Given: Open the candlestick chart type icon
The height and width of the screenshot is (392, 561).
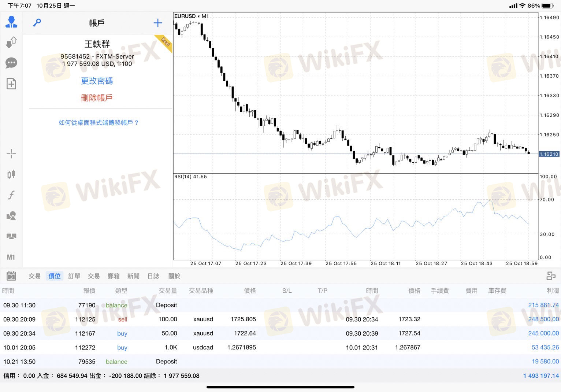Looking at the screenshot, I should [x=11, y=174].
